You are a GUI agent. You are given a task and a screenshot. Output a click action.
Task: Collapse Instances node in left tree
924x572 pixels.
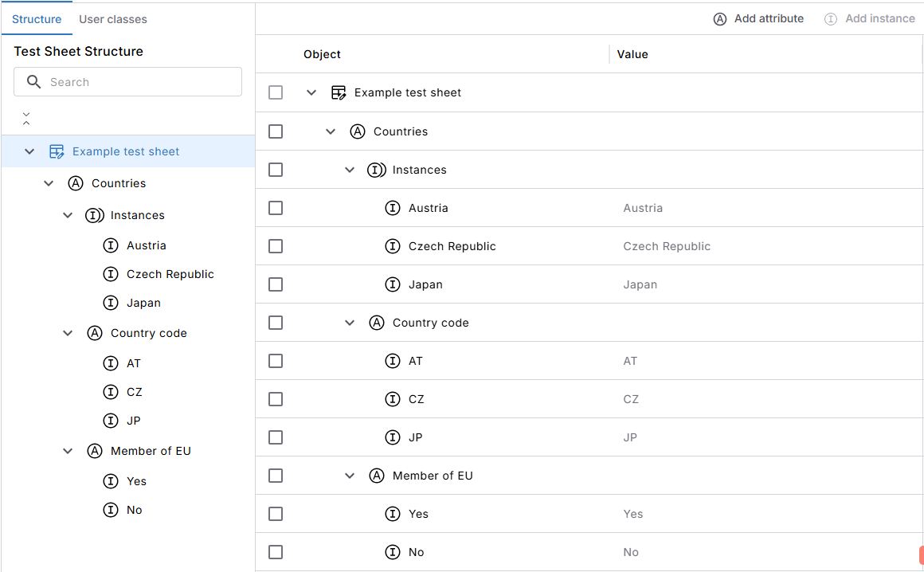68,215
